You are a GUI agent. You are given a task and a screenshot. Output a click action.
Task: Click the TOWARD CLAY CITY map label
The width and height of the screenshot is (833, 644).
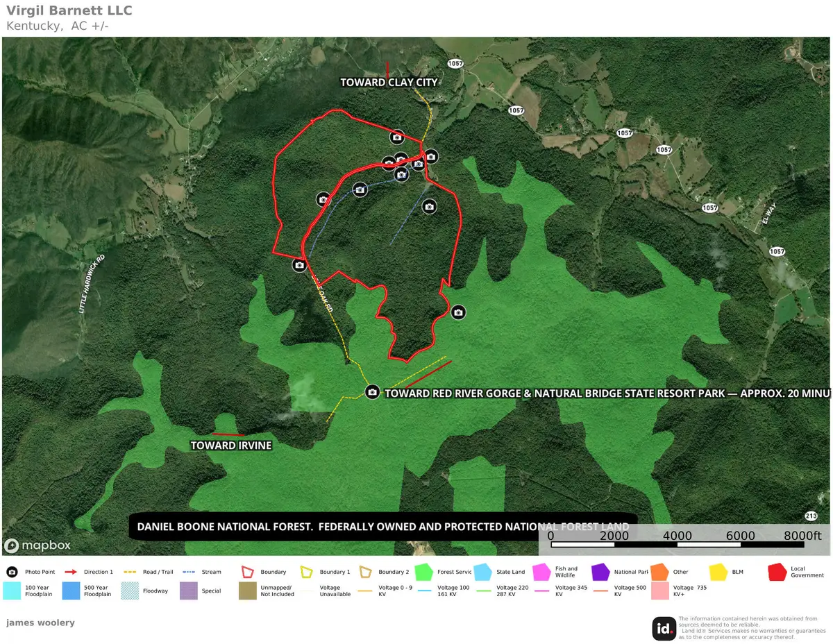click(389, 82)
